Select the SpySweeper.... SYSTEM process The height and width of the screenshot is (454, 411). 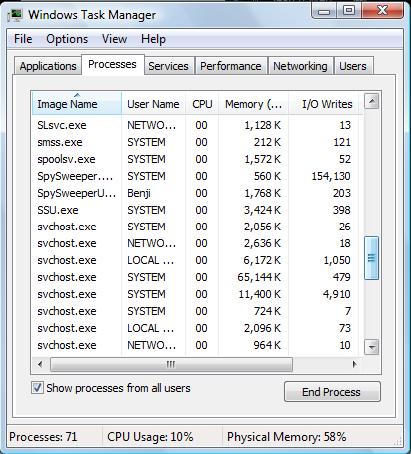coord(195,176)
